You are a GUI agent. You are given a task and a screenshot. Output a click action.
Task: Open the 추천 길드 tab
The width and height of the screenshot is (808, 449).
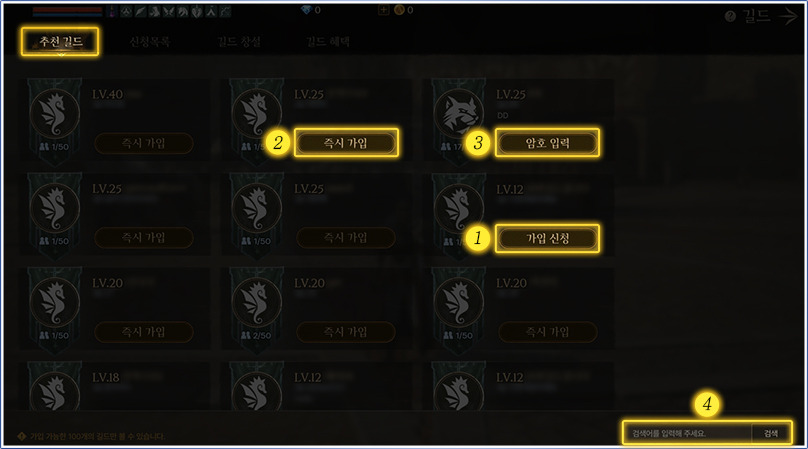(60, 41)
